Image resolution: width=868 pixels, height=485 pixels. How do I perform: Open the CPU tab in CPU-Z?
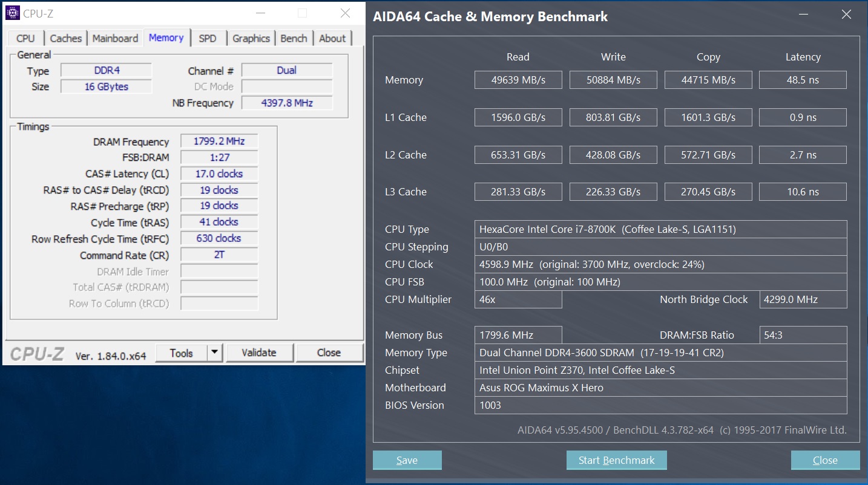click(25, 38)
